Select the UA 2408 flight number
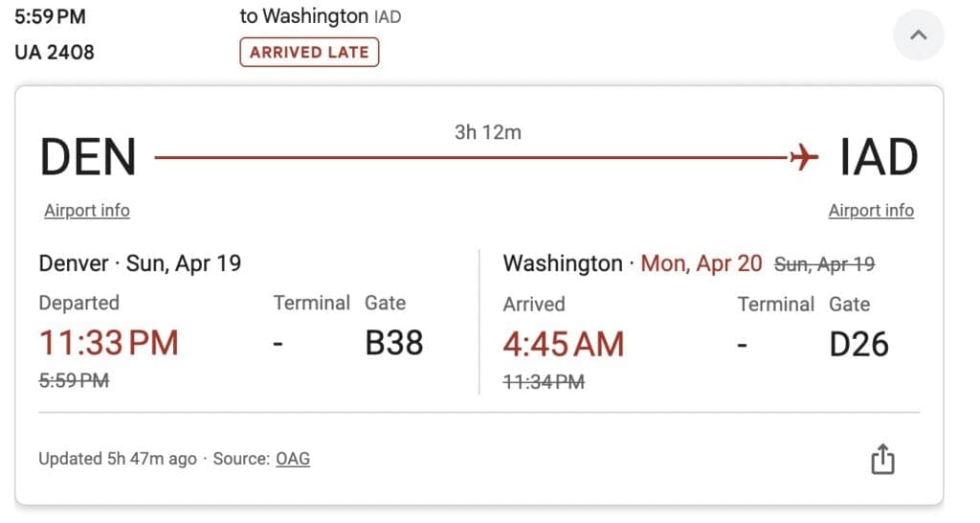 coord(55,53)
